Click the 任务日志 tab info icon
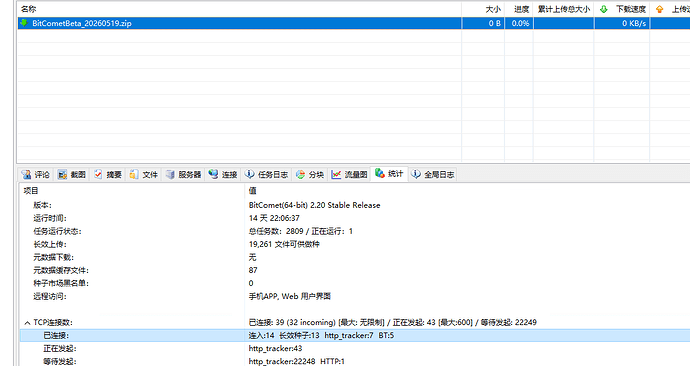This screenshot has width=690, height=366. click(x=250, y=174)
